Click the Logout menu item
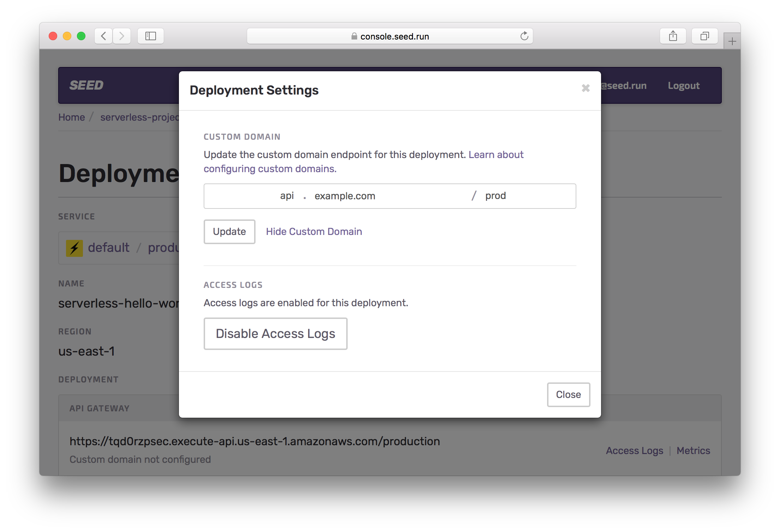780x532 pixels. click(x=683, y=86)
